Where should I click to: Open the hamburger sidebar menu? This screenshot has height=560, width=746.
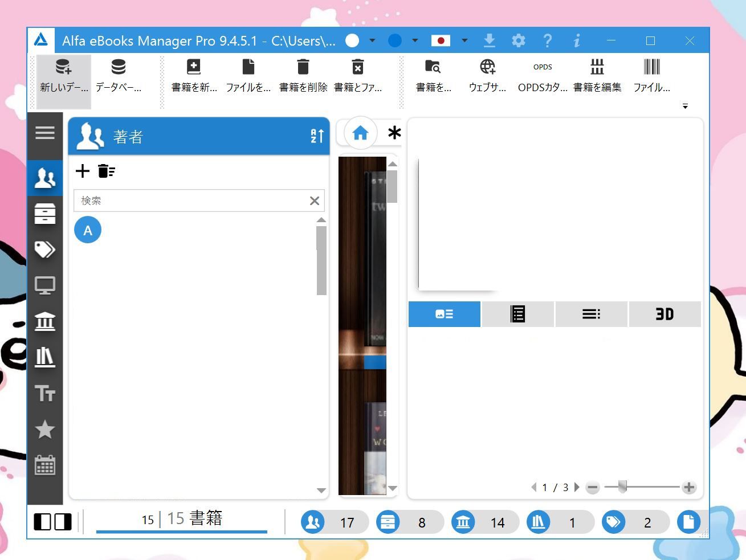coord(45,132)
